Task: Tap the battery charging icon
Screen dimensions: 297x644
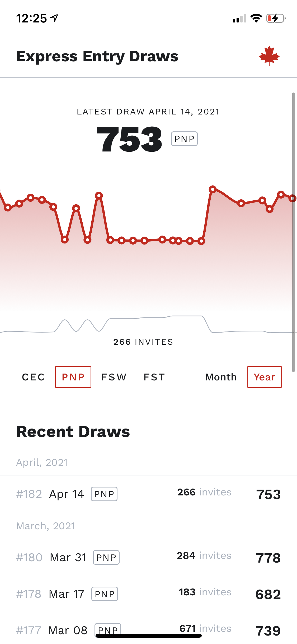Action: [276, 18]
